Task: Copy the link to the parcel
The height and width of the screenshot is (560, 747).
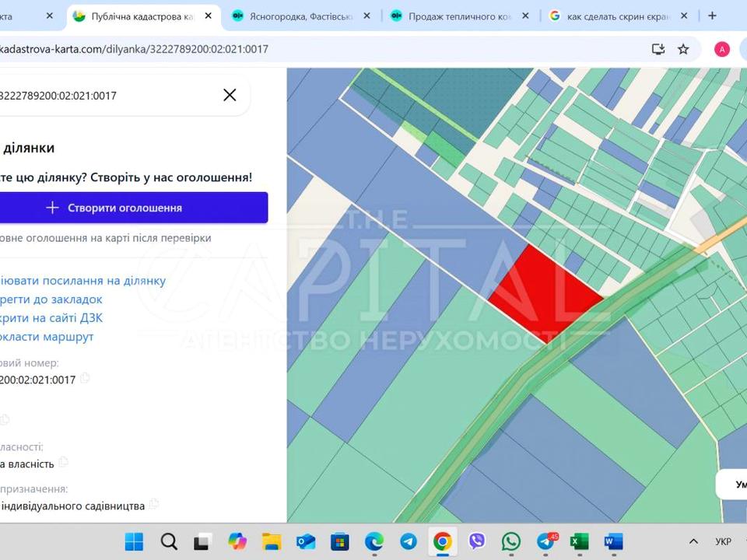Action: tap(82, 281)
